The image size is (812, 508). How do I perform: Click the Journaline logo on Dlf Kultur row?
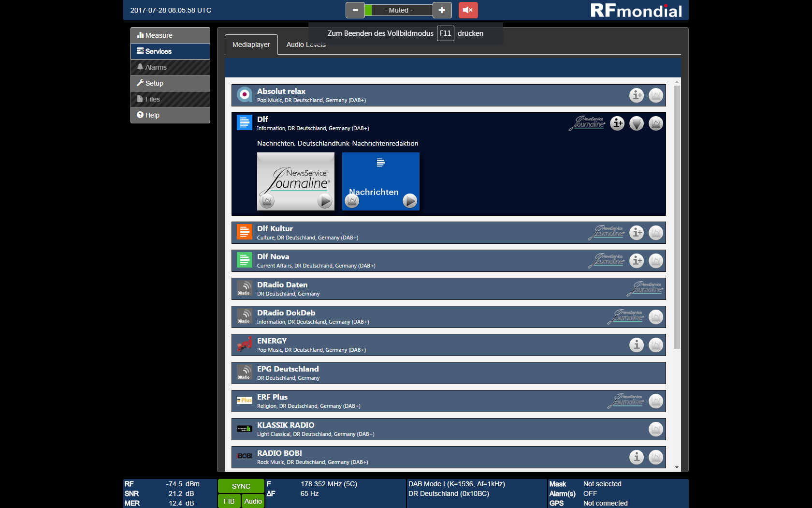click(x=607, y=233)
